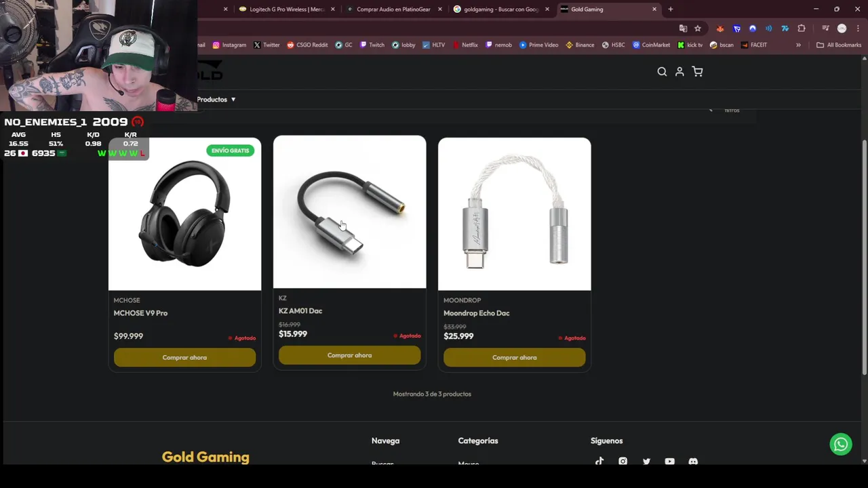
Task: Visit the TikTok social icon
Action: point(599,462)
